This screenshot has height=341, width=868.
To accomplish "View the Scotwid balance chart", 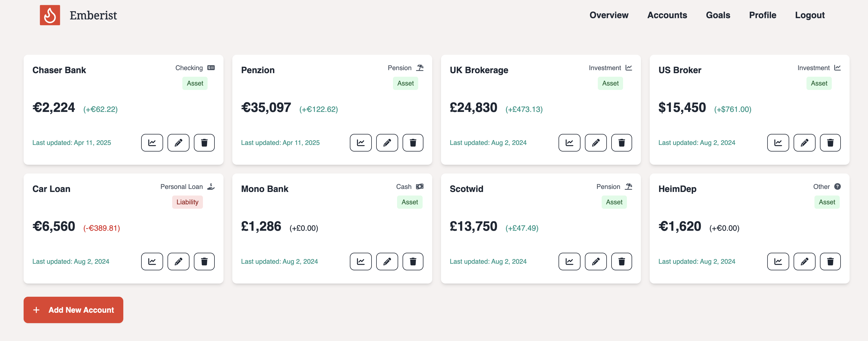I will (569, 262).
